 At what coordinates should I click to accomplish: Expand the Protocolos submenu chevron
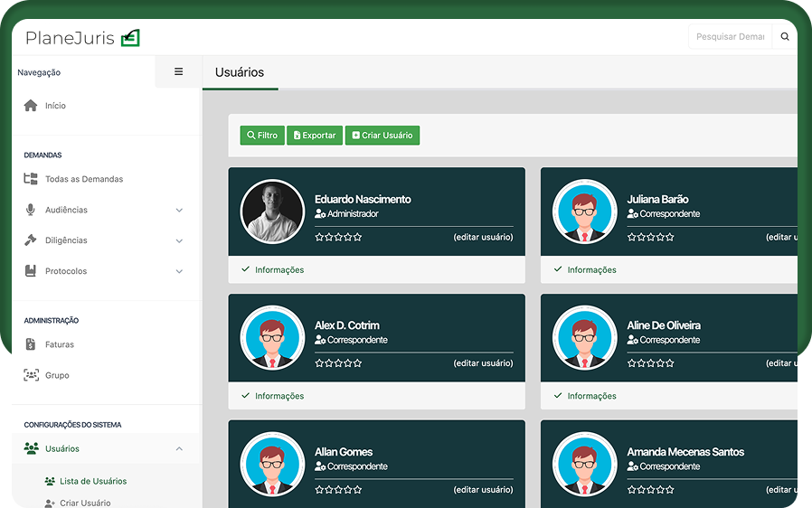[179, 271]
